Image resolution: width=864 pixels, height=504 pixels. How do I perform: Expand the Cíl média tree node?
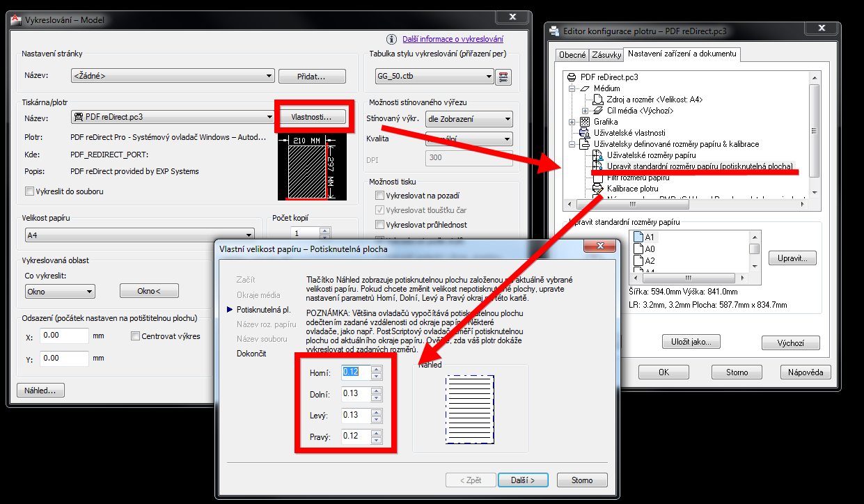[585, 111]
